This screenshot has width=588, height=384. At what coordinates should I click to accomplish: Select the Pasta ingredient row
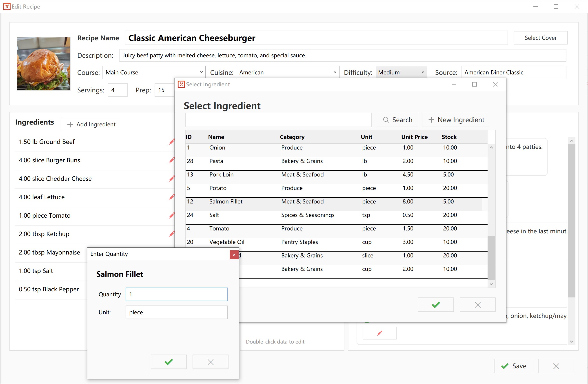(x=336, y=163)
